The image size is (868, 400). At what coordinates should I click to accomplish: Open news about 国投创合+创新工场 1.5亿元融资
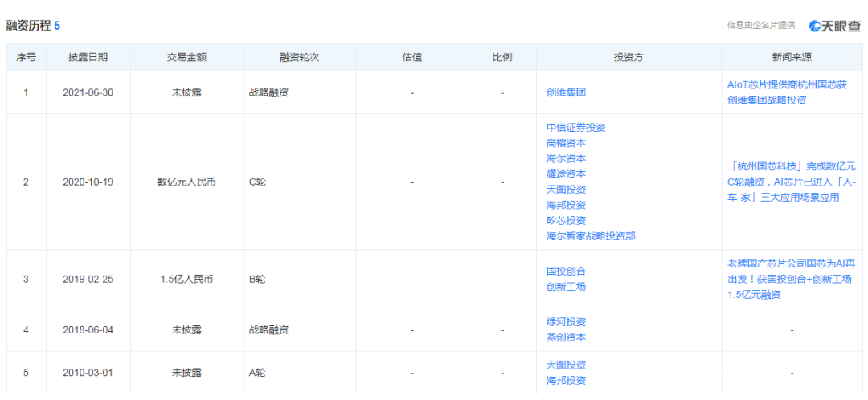792,280
